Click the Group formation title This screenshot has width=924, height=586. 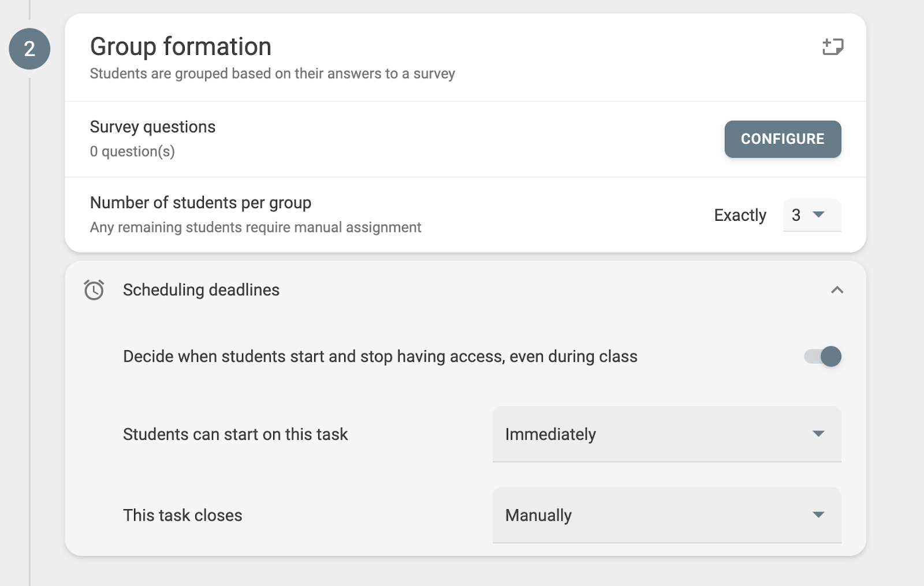pos(180,46)
